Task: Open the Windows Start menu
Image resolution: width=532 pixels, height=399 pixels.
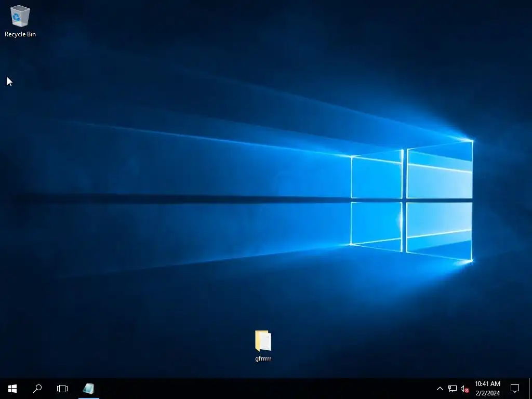Action: tap(12, 389)
